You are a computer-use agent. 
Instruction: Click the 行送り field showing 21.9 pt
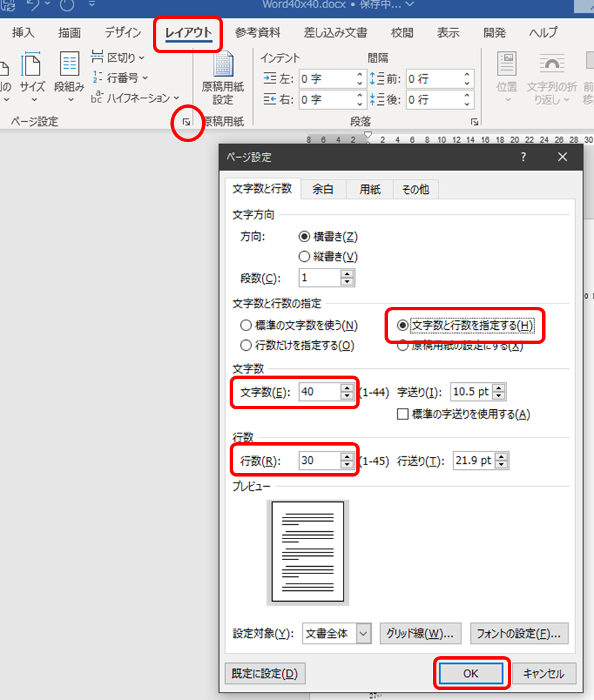coord(473,460)
